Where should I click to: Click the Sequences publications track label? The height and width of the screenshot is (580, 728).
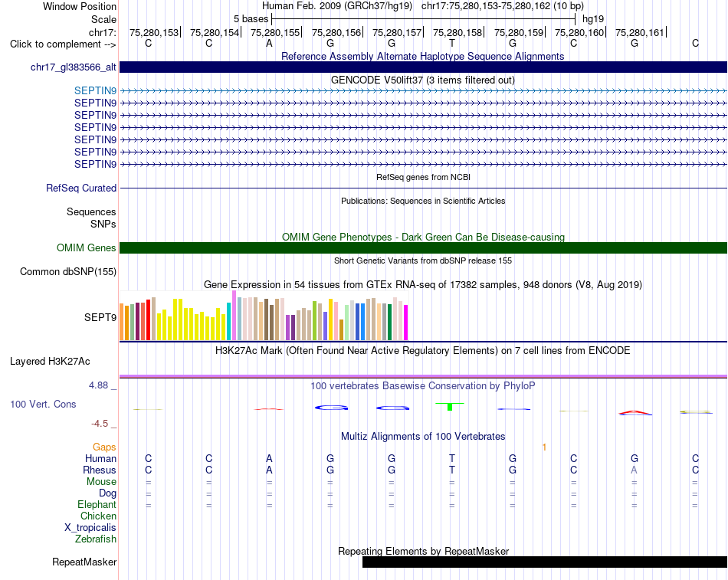point(91,211)
